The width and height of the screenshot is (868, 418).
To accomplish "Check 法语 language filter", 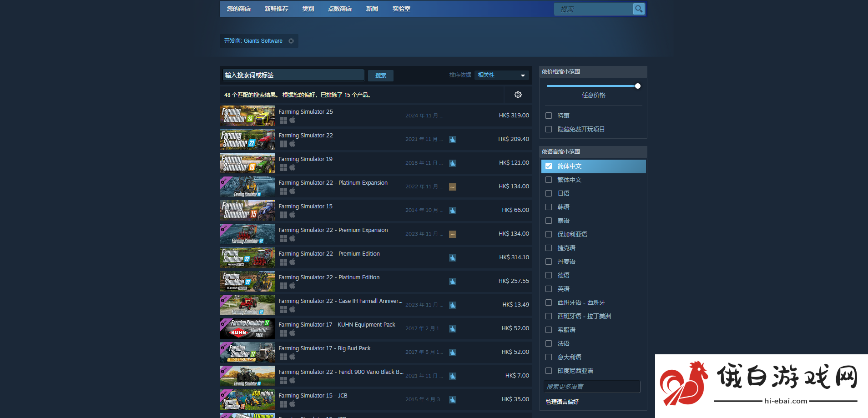I will click(549, 343).
